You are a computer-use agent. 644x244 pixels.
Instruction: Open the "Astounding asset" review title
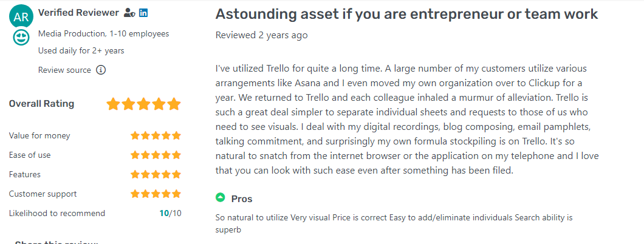[x=406, y=13]
